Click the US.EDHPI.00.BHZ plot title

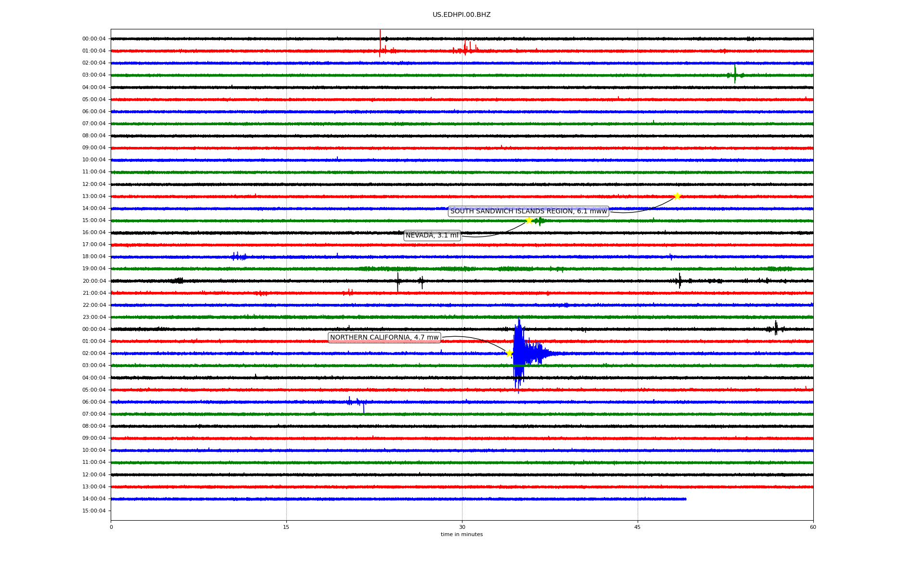pos(462,15)
